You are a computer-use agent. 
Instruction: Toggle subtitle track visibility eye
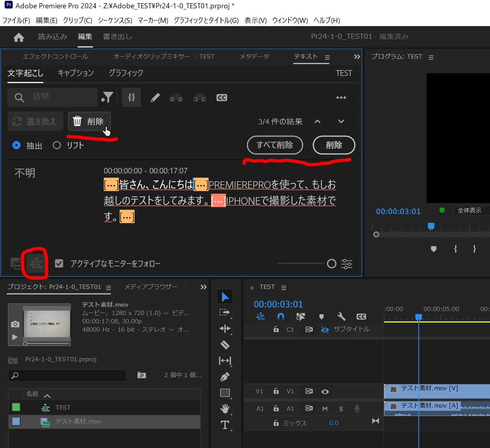325,329
